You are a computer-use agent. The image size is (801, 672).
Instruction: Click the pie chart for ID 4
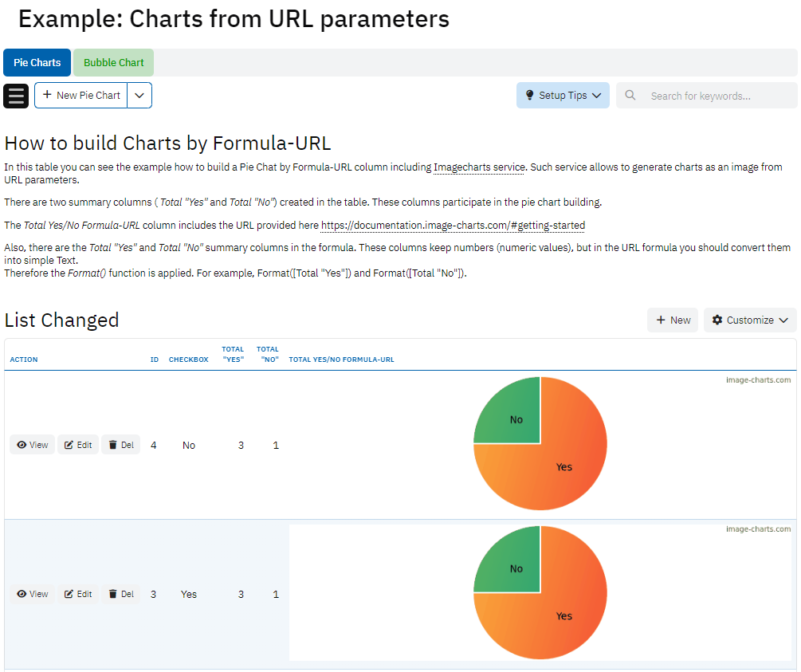tap(540, 443)
